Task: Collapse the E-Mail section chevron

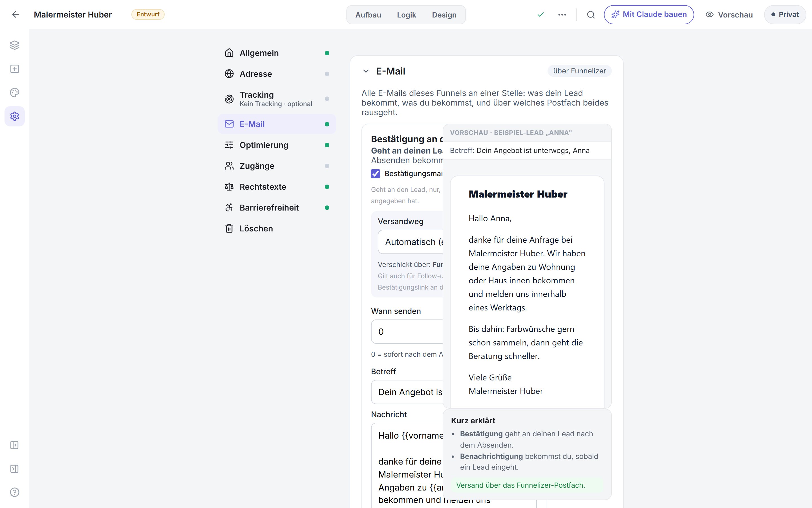Action: coord(366,71)
